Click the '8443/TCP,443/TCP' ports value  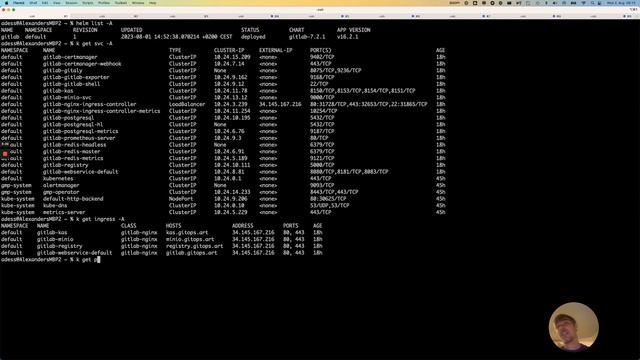tap(334, 192)
